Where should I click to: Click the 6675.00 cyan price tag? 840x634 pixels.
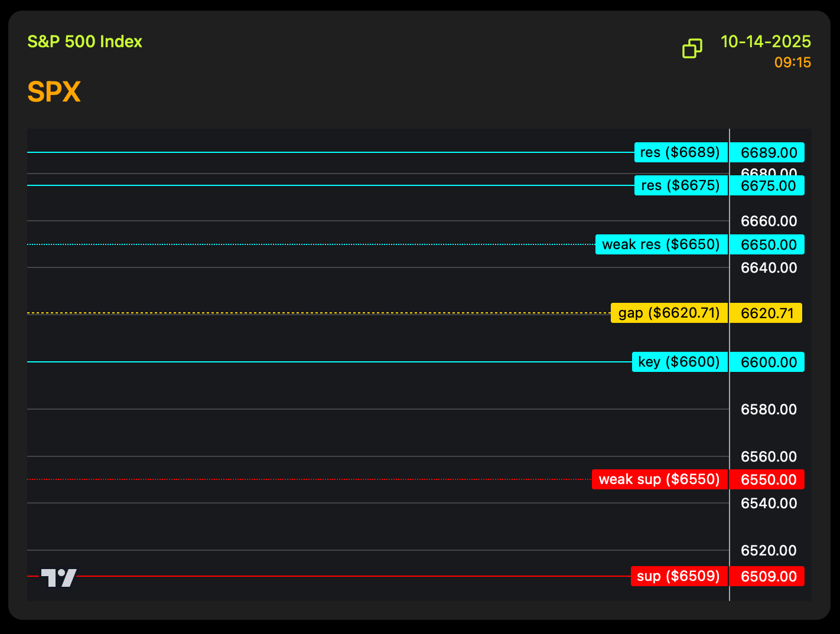point(768,186)
